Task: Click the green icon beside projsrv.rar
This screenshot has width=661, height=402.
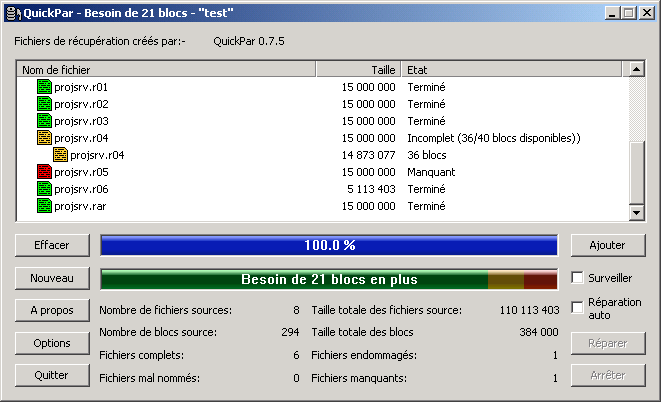Action: click(x=44, y=206)
